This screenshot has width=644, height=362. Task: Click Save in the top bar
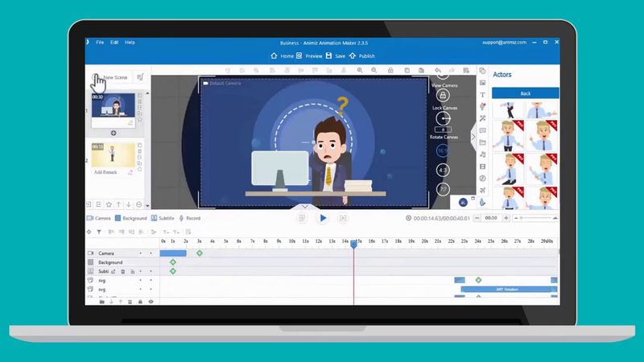tap(336, 56)
